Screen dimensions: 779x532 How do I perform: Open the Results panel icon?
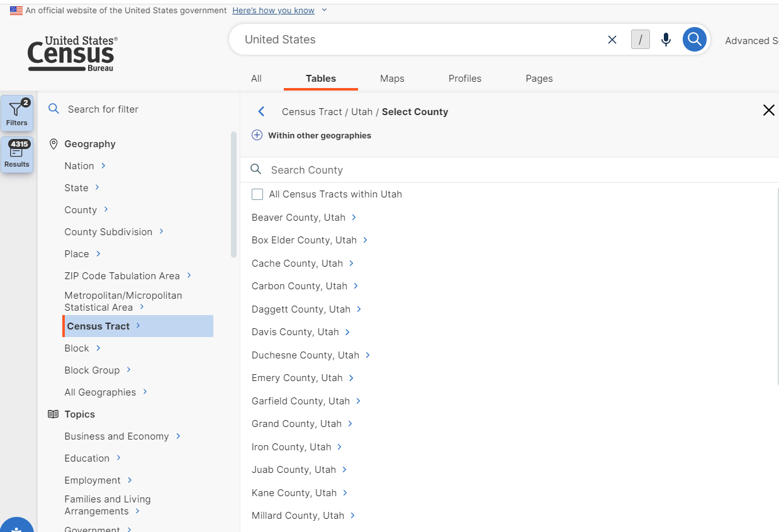click(x=17, y=155)
